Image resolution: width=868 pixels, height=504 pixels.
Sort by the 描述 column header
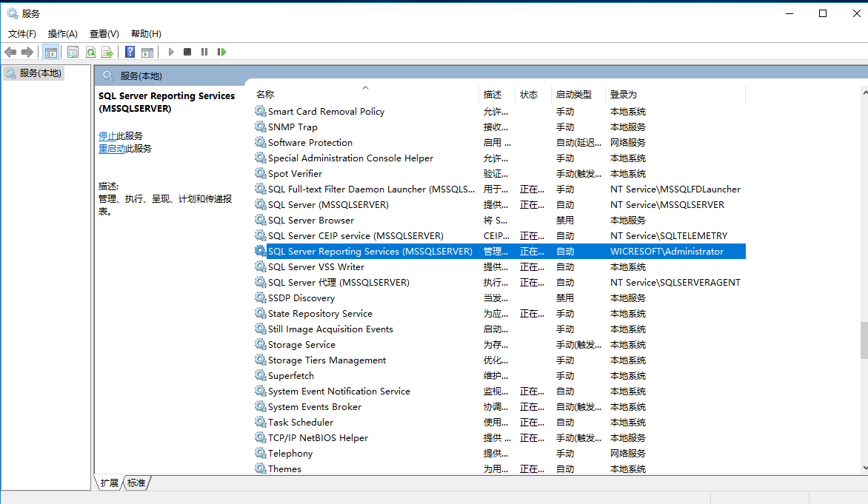pyautogui.click(x=497, y=95)
